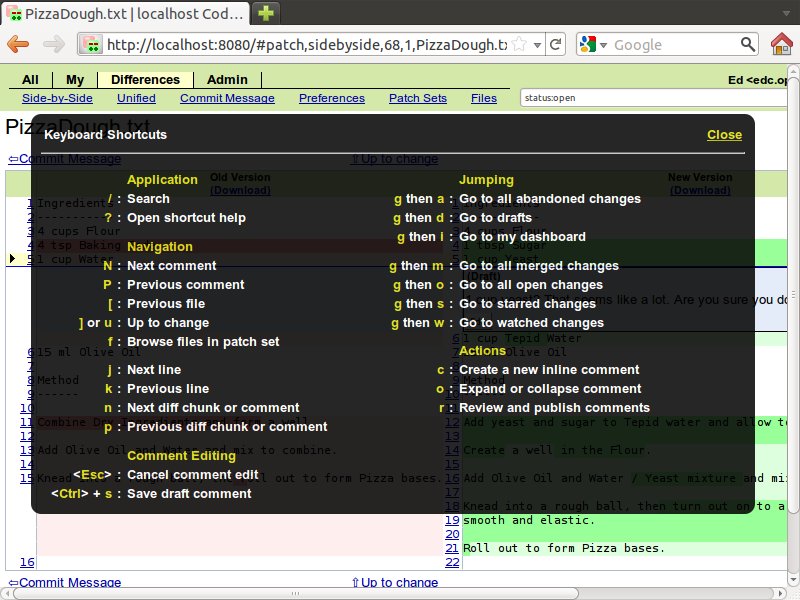Click the bottom Up to change link
Viewport: 800px width, 600px height.
coord(394,583)
